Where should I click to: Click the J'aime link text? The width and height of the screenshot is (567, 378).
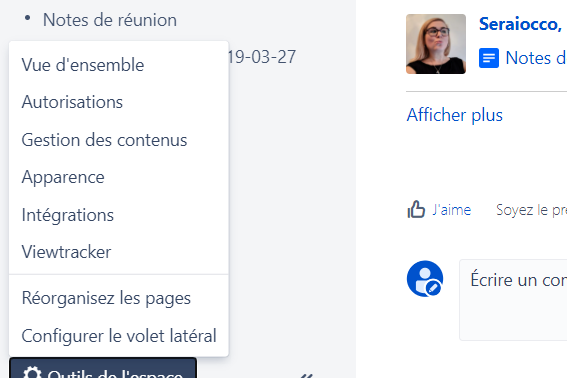(x=452, y=210)
